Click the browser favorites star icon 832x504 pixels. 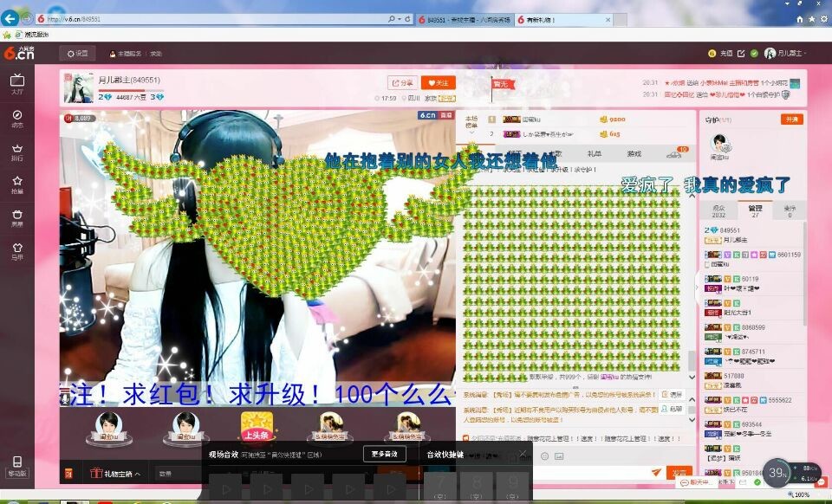[x=811, y=19]
